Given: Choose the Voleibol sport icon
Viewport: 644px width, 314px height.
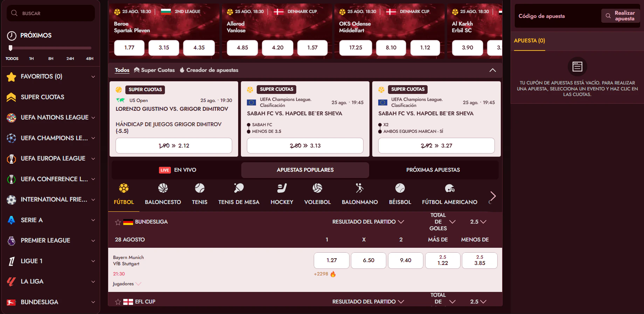Looking at the screenshot, I should (317, 188).
